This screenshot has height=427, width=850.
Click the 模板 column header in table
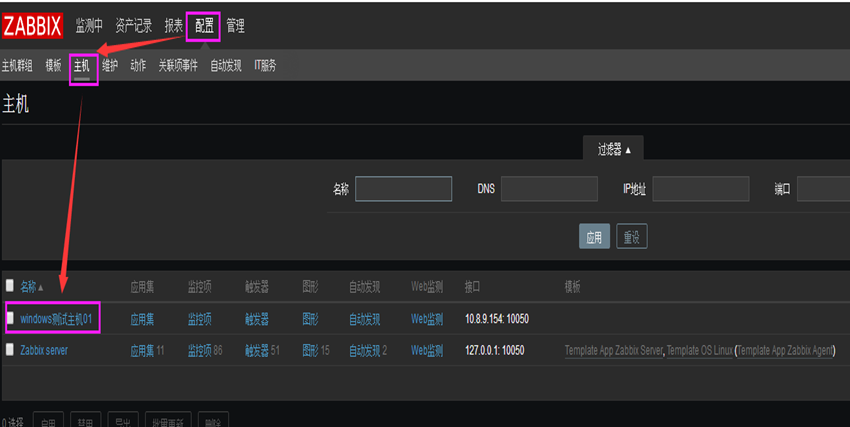(x=572, y=287)
